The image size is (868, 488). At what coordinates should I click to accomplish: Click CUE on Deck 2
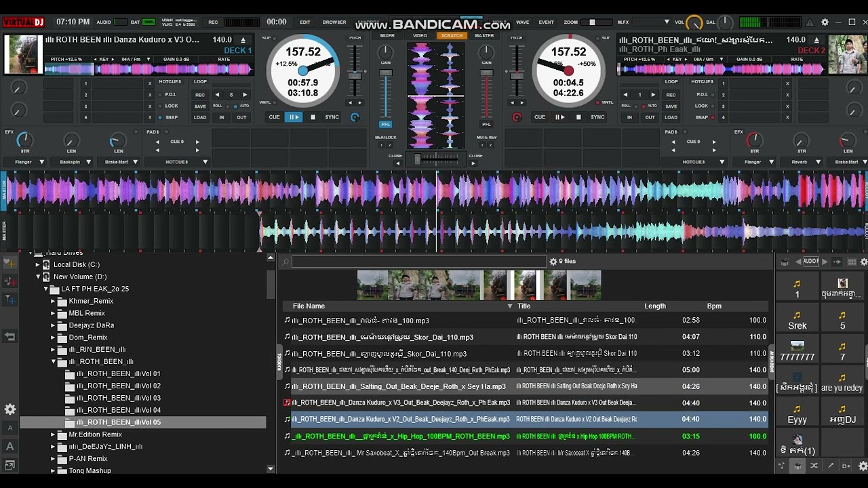(540, 117)
